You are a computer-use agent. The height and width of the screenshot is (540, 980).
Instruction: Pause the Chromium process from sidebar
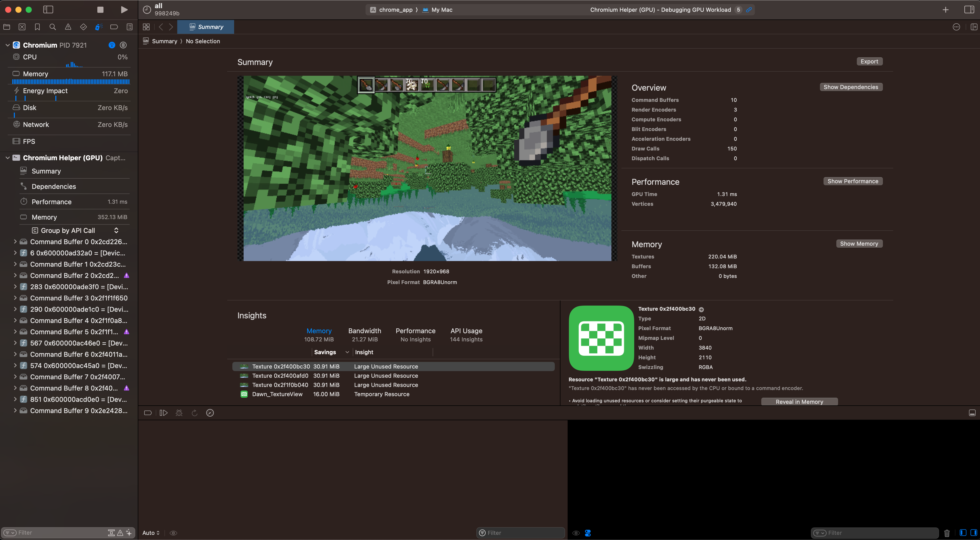click(x=123, y=45)
